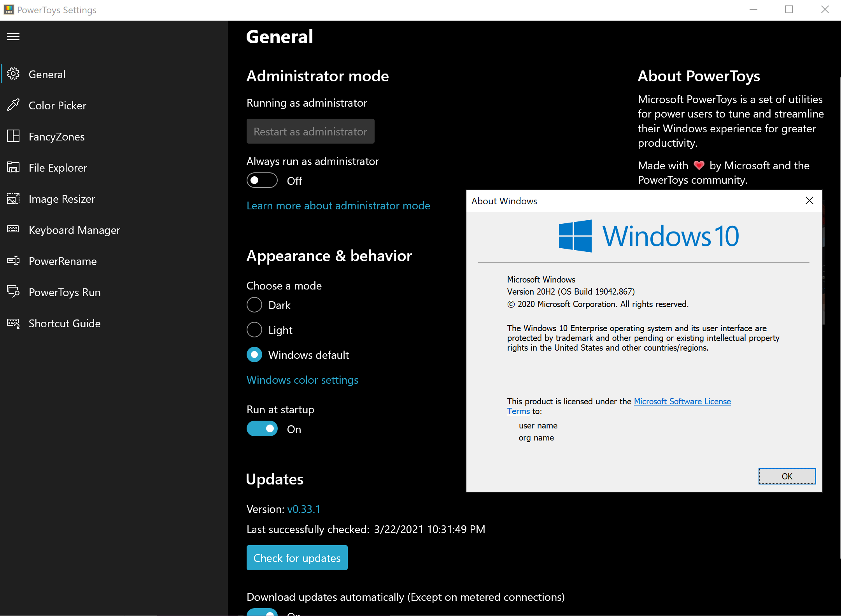Open PowerToys Run via its icon
The width and height of the screenshot is (841, 616).
[13, 292]
